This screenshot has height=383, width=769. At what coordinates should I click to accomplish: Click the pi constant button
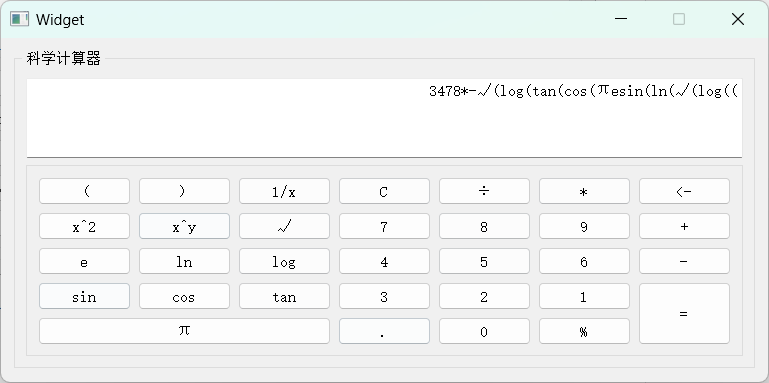[184, 331]
